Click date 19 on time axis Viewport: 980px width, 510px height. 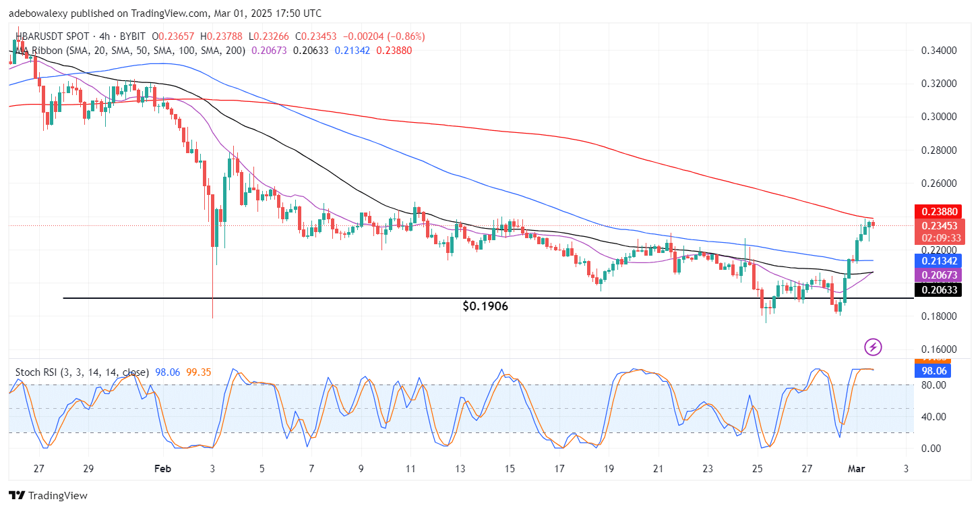coord(609,469)
